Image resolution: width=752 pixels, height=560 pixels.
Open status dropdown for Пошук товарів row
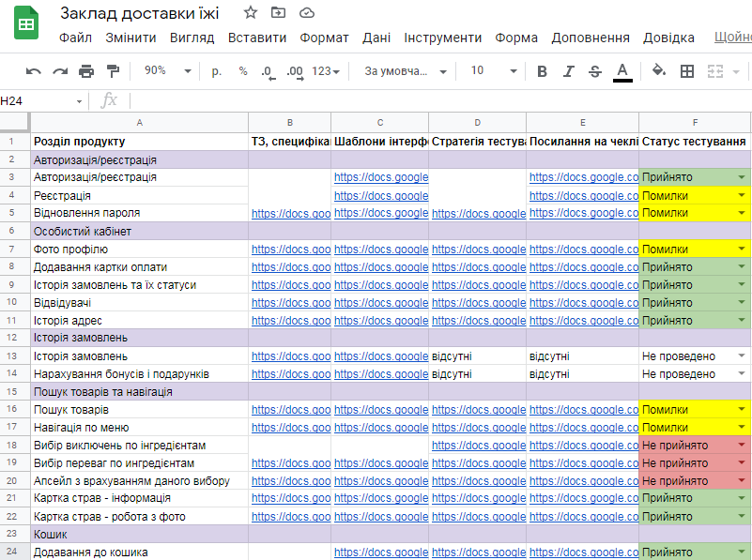click(742, 410)
